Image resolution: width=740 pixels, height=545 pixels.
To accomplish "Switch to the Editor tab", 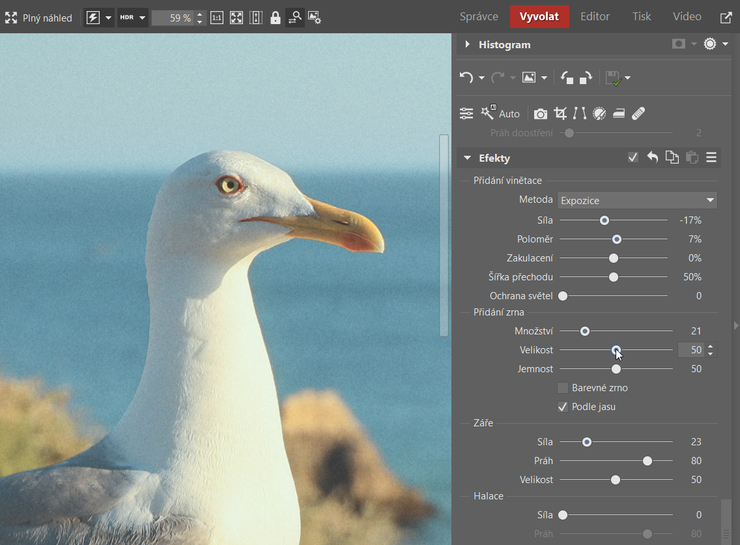I will coord(595,17).
